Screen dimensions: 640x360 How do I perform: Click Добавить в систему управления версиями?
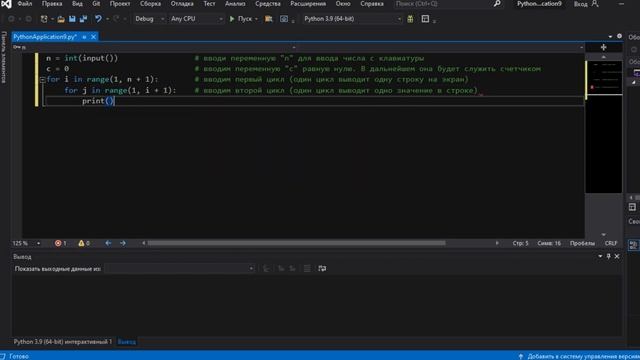click(579, 356)
